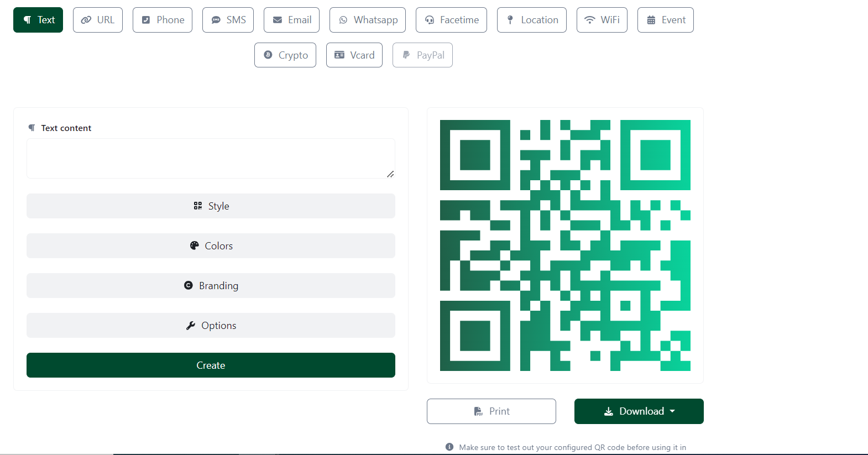Open the Facetime QR type tab
Screen dimensions: 868x455
pos(451,20)
